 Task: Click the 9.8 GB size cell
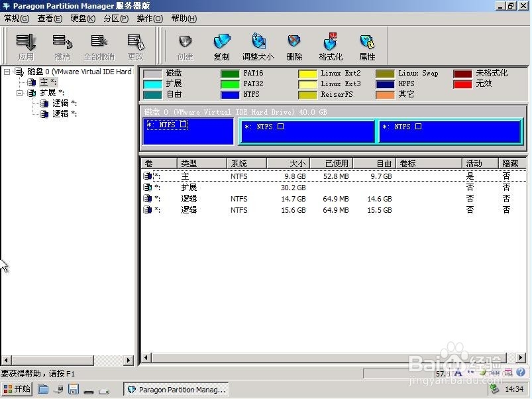coord(295,176)
